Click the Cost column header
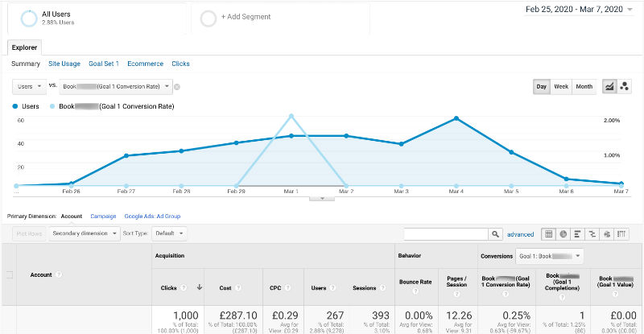 coord(225,288)
